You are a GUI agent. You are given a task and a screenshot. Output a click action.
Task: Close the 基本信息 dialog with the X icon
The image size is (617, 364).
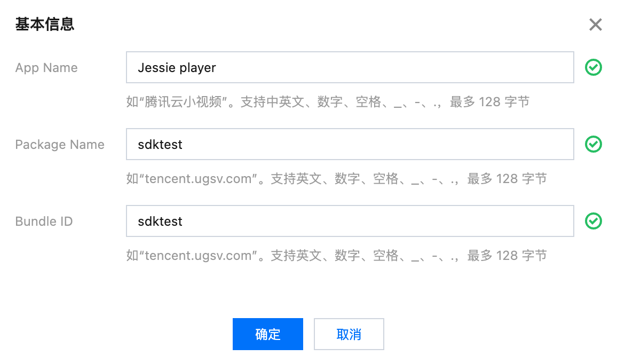point(595,25)
